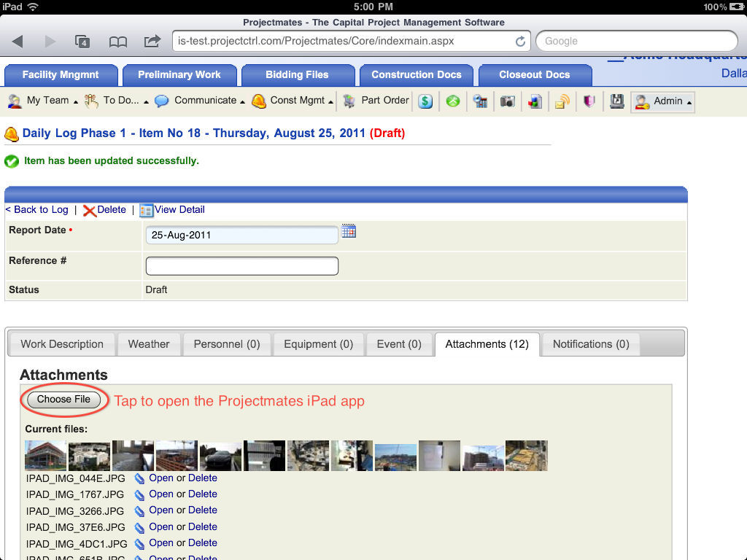747x560 pixels.
Task: Tap Safari's share arrow icon
Action: point(152,41)
